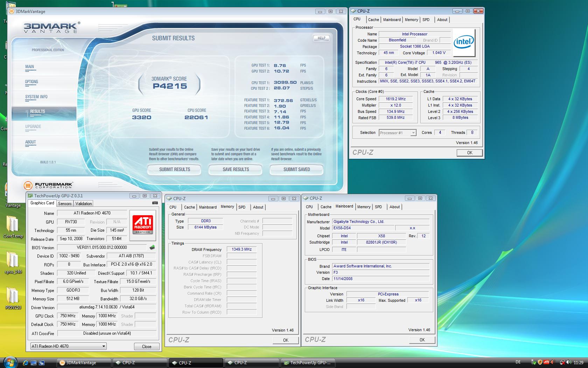This screenshot has width=588, height=368.
Task: Click the DRAM Frequency value 1349.3 MHz
Action: point(241,250)
